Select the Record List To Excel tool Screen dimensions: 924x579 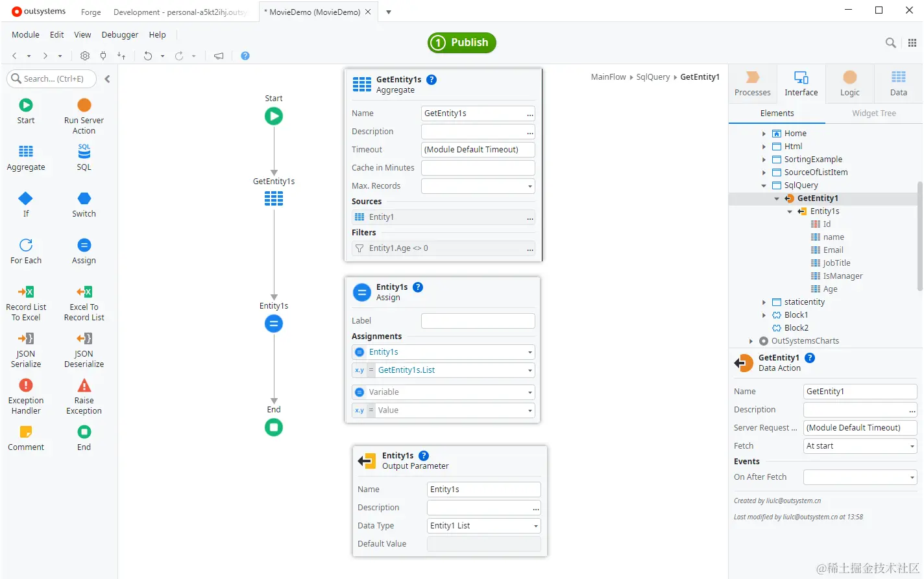[x=26, y=303]
